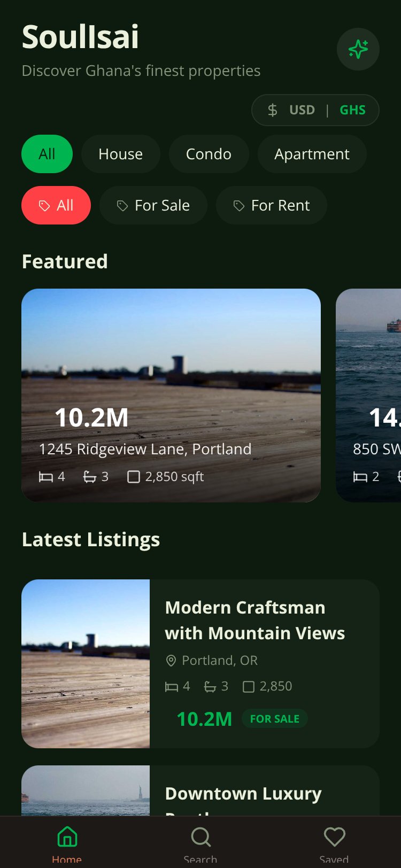Open Search tab in bottom bar
Screen dimensions: 401x868
coord(200,843)
